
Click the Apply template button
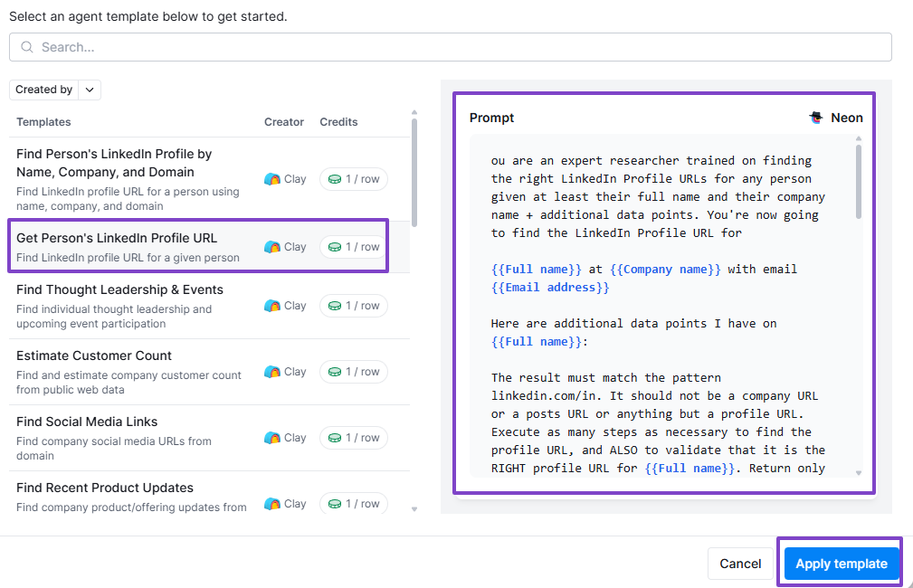(x=842, y=564)
